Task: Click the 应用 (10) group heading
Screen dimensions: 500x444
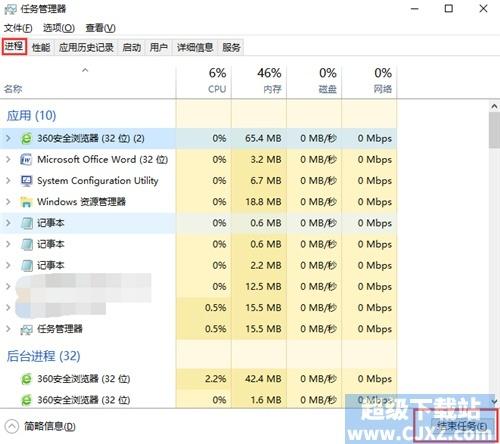Action: 31,116
